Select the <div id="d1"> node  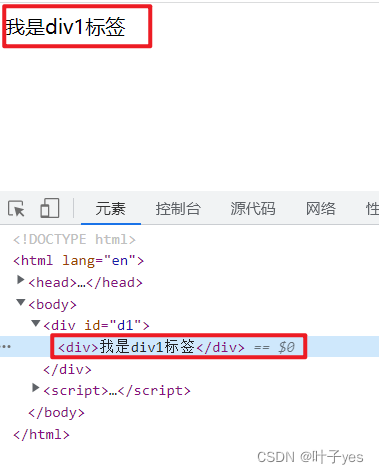pos(96,325)
